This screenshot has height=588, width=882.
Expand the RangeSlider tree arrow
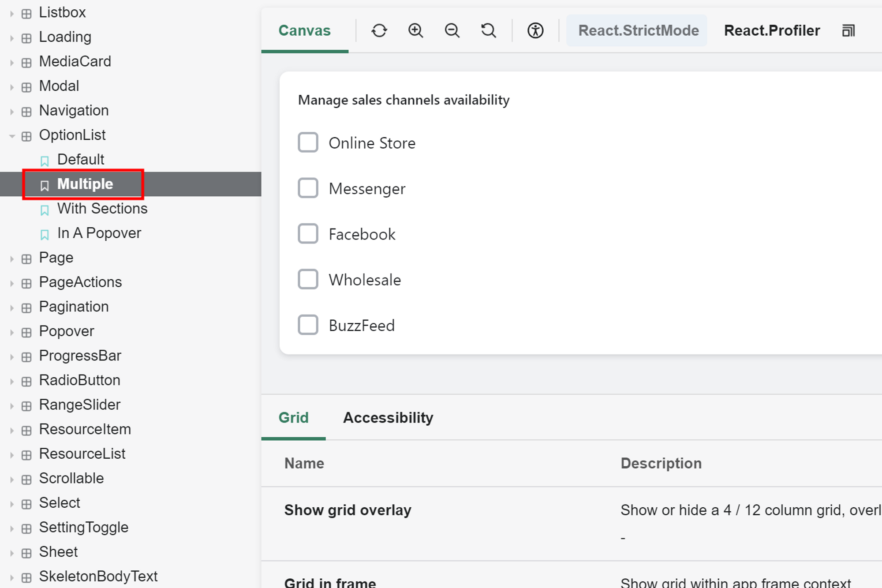click(x=12, y=406)
